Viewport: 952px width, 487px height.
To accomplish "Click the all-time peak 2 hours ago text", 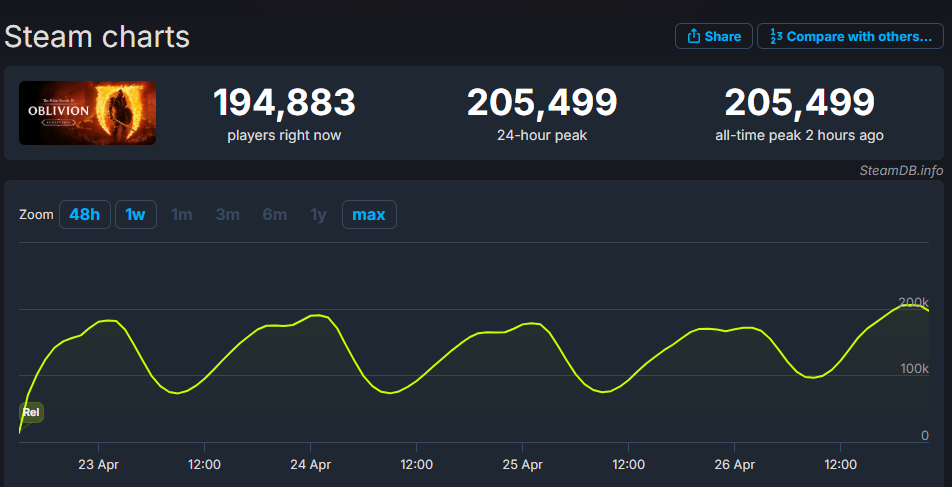I will (799, 135).
